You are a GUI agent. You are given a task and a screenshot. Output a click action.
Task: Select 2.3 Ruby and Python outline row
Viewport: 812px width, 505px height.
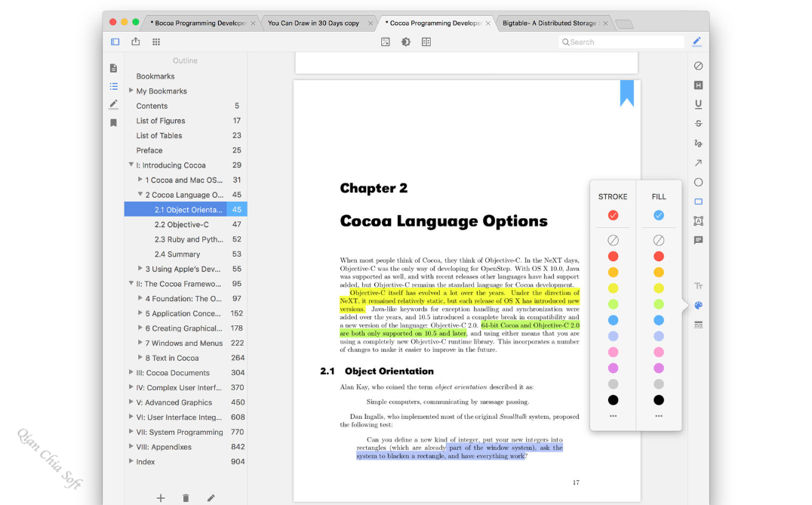pyautogui.click(x=186, y=239)
